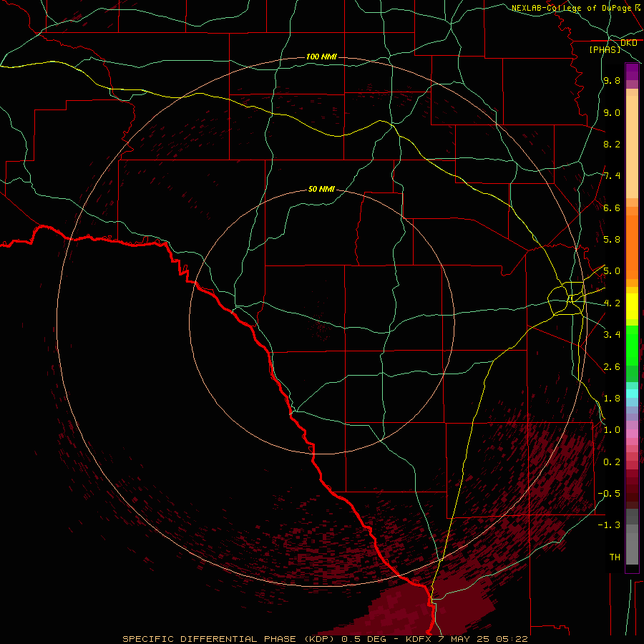Click the 5.0 scale value

tap(612, 271)
